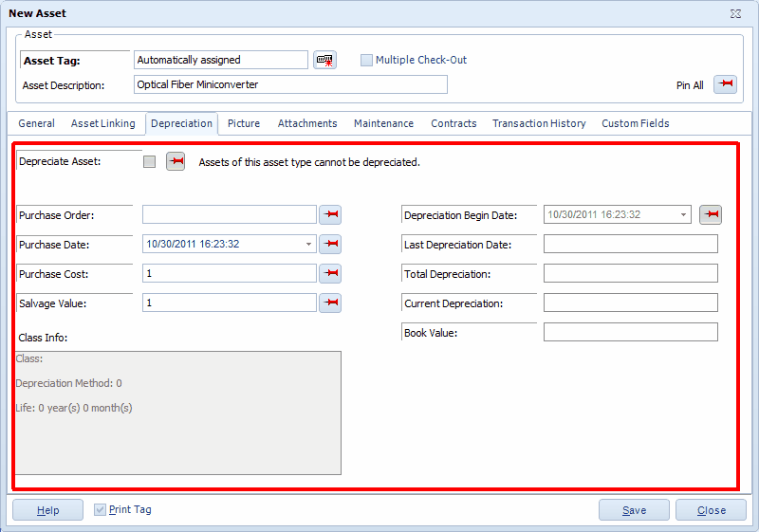Screen dimensions: 759x532
Task: Click the 'Depreciation Method: 0' text
Action: pyautogui.click(x=68, y=383)
